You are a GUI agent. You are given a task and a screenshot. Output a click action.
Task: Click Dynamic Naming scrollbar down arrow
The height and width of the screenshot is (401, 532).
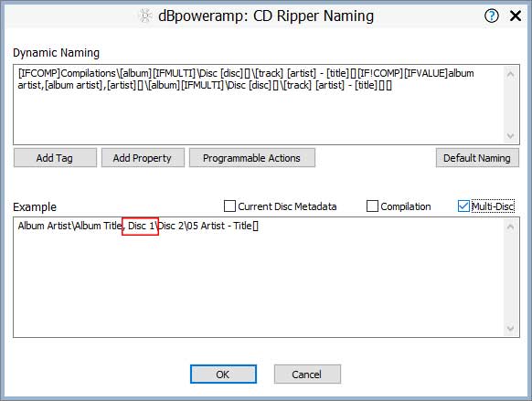[x=510, y=136]
